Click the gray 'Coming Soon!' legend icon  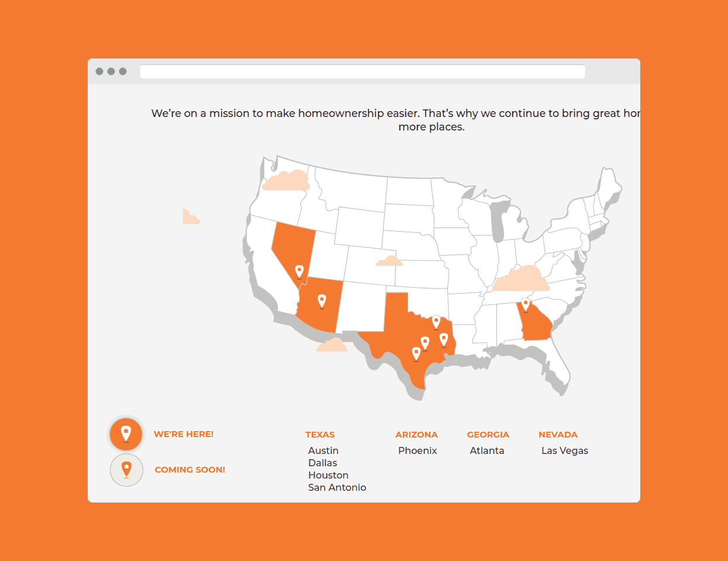point(126,470)
